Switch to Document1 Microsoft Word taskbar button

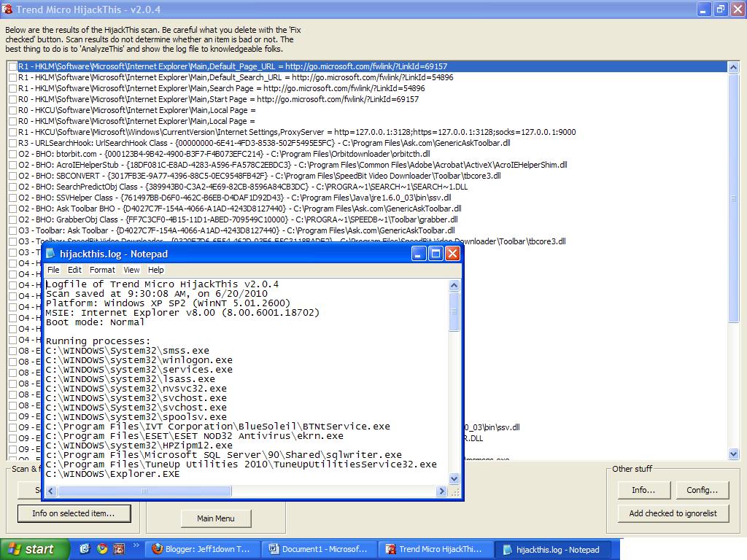point(320,549)
